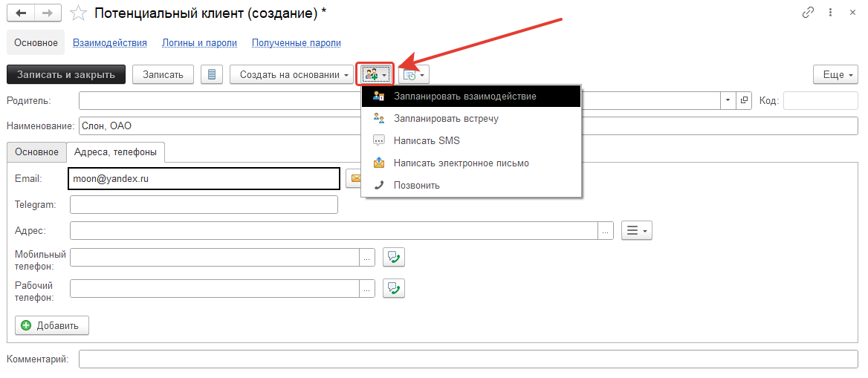The image size is (868, 378).
Task: Copy link with the chain icon
Action: click(807, 13)
